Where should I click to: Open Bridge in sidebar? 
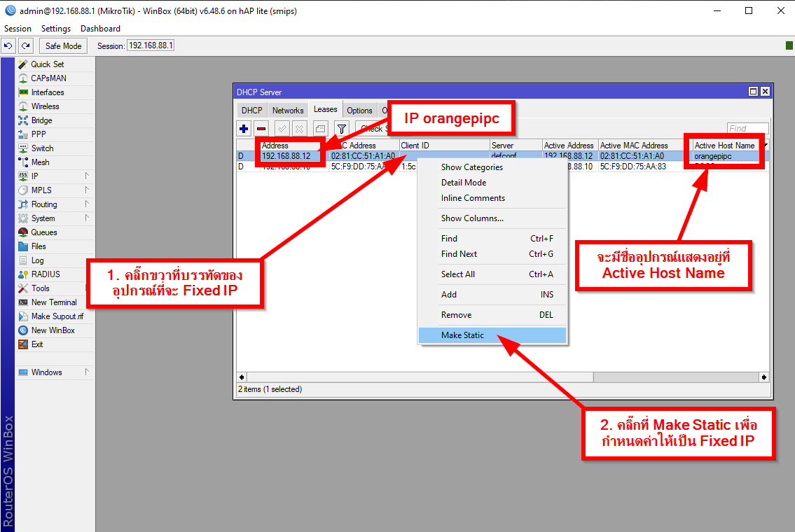[55, 120]
